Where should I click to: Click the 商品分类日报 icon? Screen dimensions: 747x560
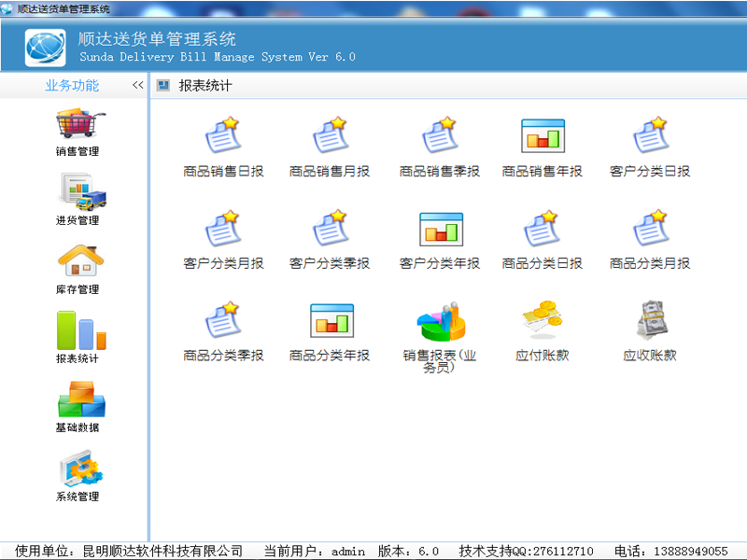[x=543, y=230]
